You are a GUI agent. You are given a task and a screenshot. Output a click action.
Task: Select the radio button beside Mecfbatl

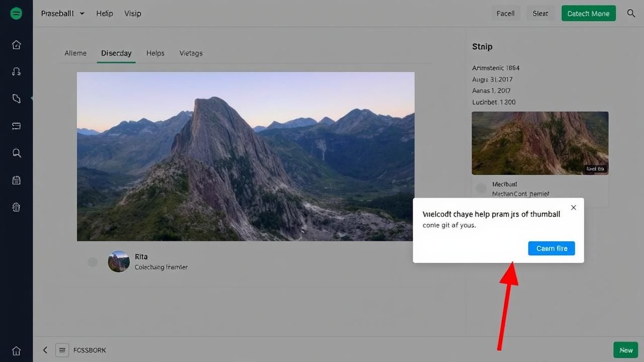tap(481, 189)
